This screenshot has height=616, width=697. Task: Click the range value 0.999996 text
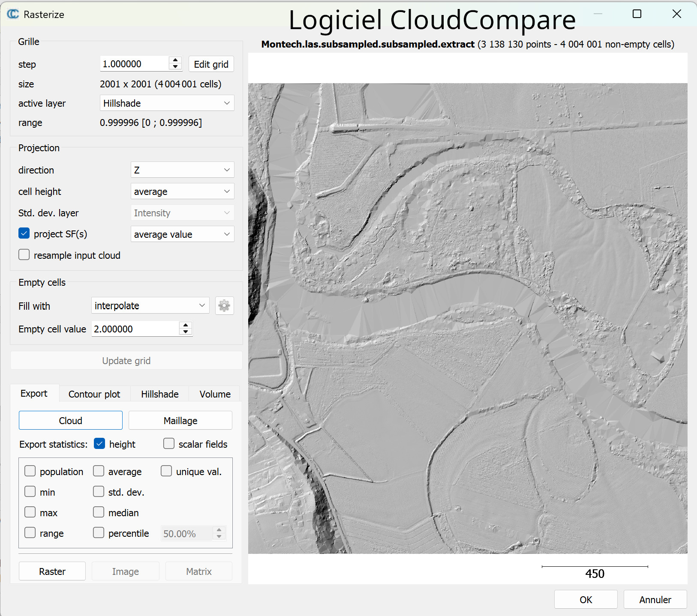click(x=151, y=123)
